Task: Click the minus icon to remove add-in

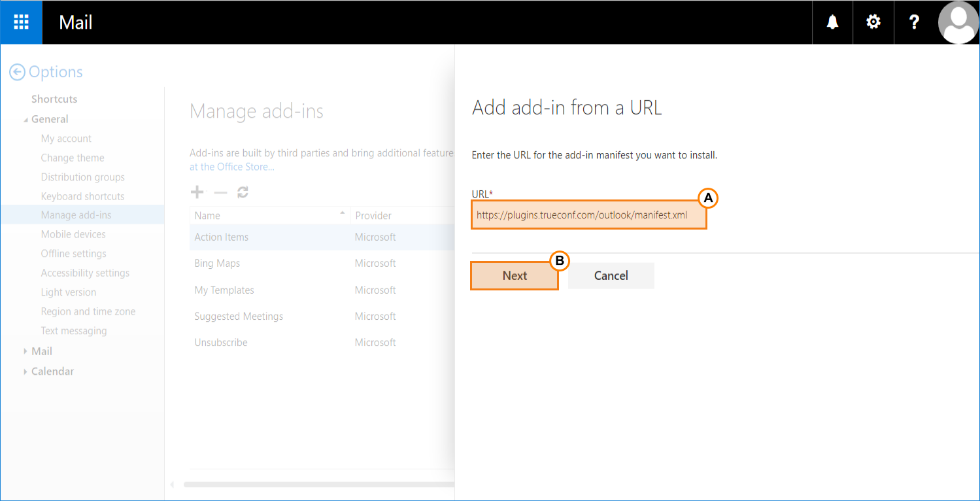Action: 220,192
